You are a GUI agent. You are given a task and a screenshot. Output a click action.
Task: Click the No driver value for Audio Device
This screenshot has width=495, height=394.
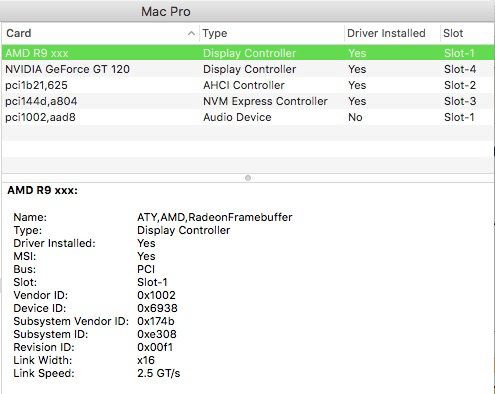tap(355, 117)
